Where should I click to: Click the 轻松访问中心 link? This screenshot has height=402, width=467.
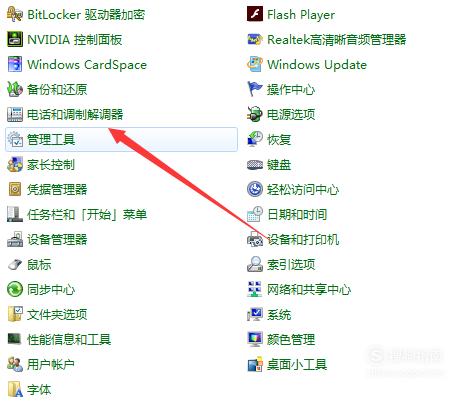point(303,189)
